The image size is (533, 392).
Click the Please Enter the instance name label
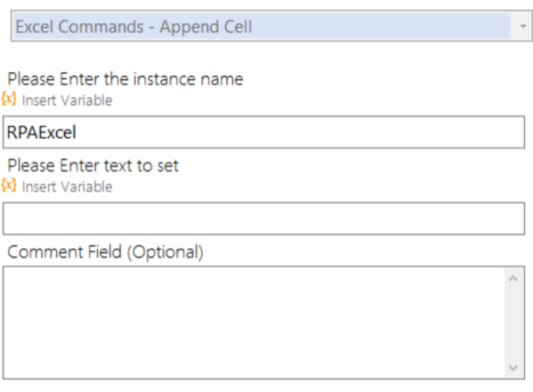pos(125,79)
